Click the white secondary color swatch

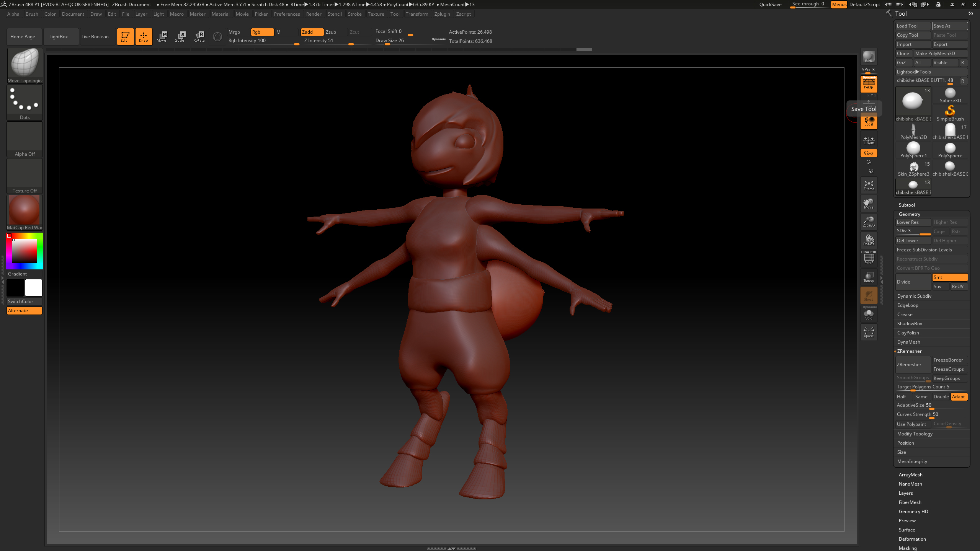(34, 288)
